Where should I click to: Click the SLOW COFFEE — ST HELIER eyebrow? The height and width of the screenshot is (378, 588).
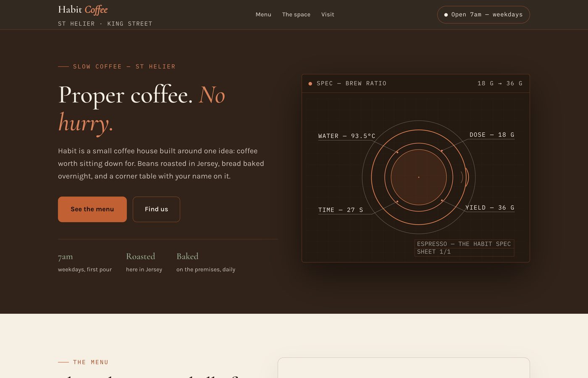coord(117,66)
